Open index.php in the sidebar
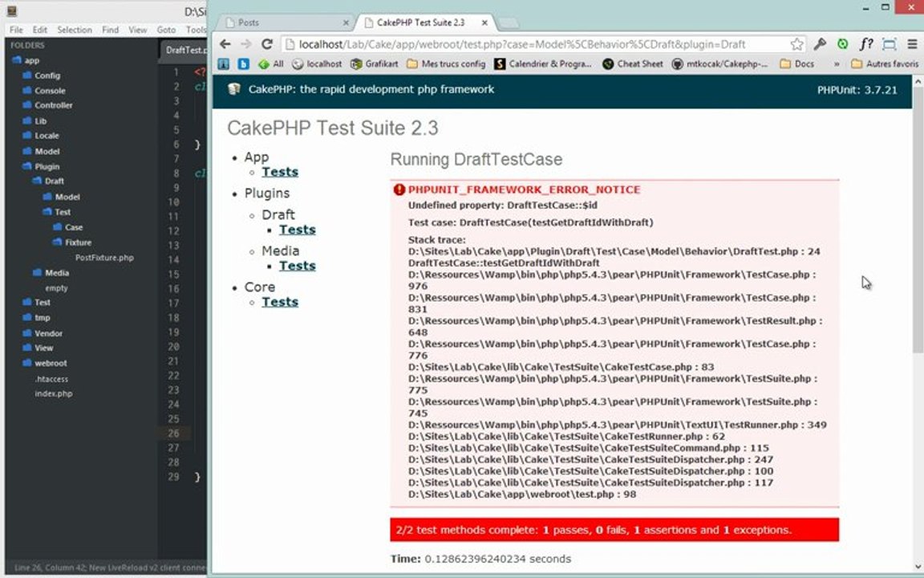 tap(54, 393)
